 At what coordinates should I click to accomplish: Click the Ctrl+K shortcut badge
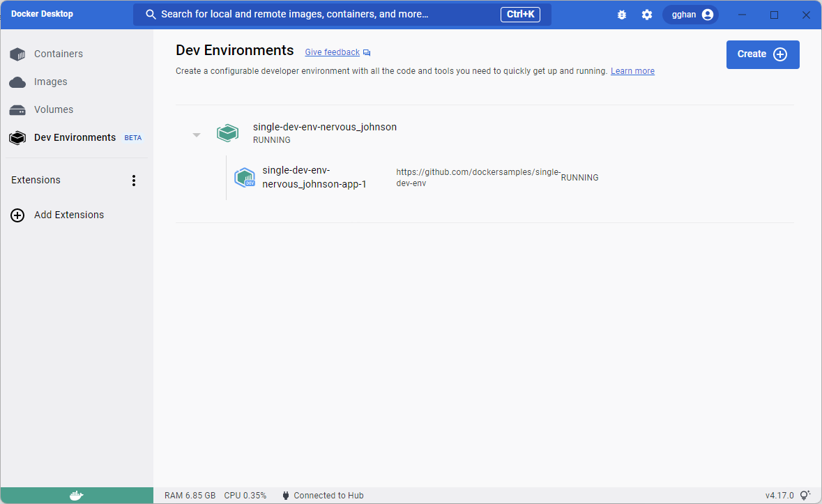tap(520, 14)
